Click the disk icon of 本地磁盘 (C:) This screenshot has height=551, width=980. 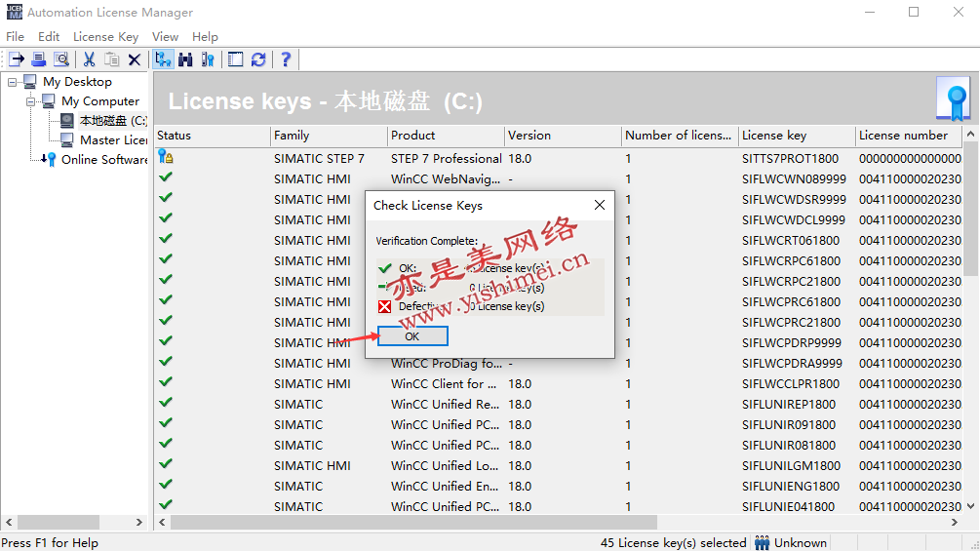pyautogui.click(x=67, y=121)
